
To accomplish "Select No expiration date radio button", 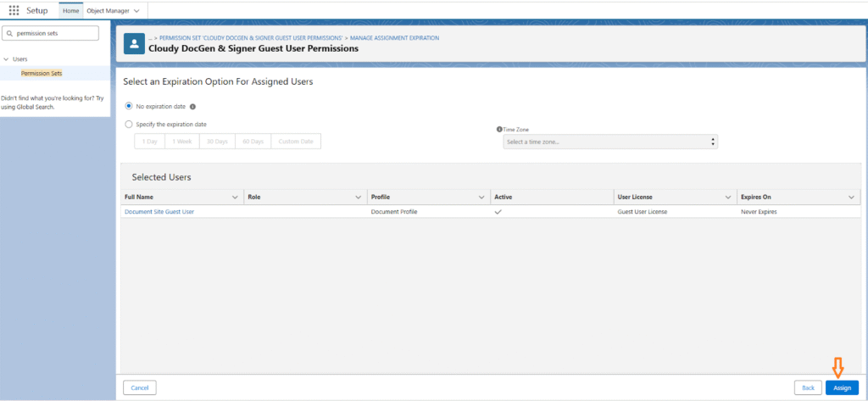I will pos(129,106).
